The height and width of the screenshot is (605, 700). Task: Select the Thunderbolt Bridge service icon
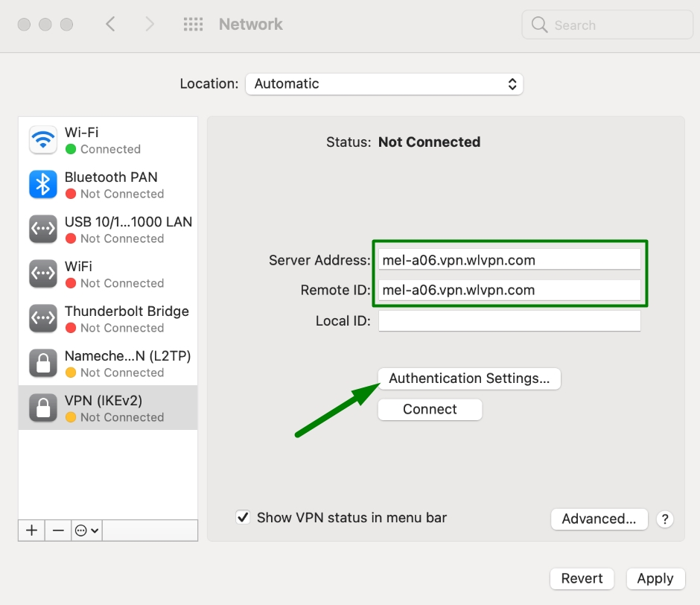coord(43,318)
